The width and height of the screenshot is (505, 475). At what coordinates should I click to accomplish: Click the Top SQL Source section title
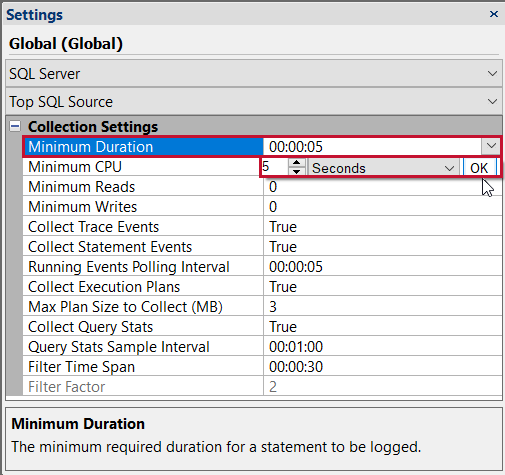point(61,102)
